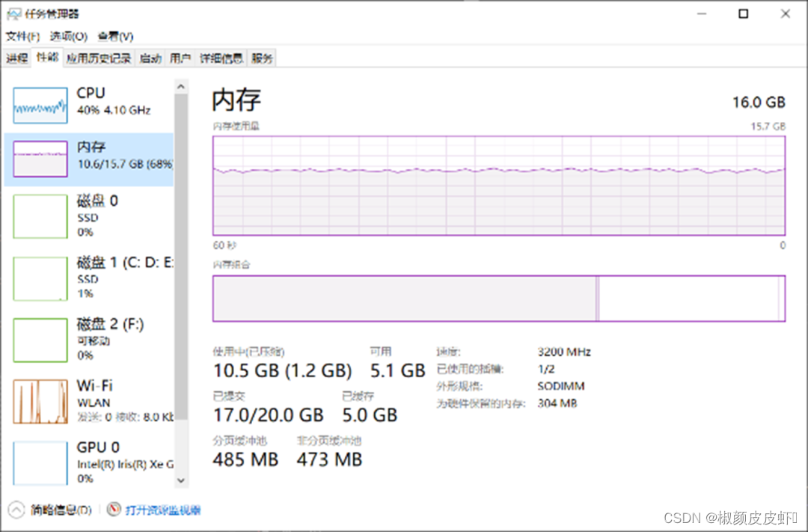This screenshot has height=532, width=808.
Task: Click the 5.0 GB cached value
Action: pyautogui.click(x=370, y=415)
